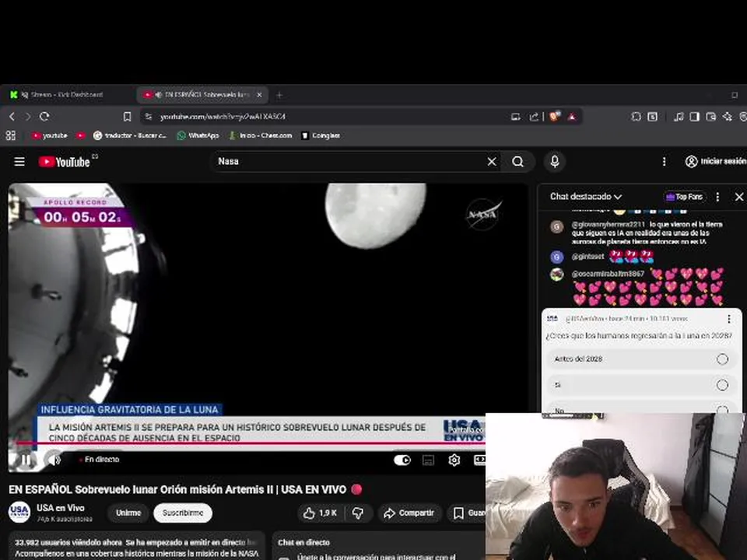Viewport: 747px width, 560px height.
Task: Toggle the autoplay switch
Action: tap(402, 460)
